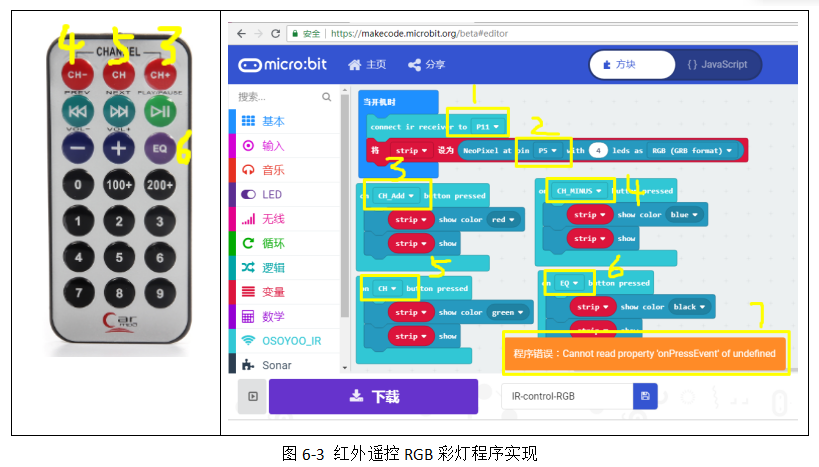The width and height of the screenshot is (819, 467).
Task: Open the strip variable dropdown in 将 block
Action: point(411,150)
